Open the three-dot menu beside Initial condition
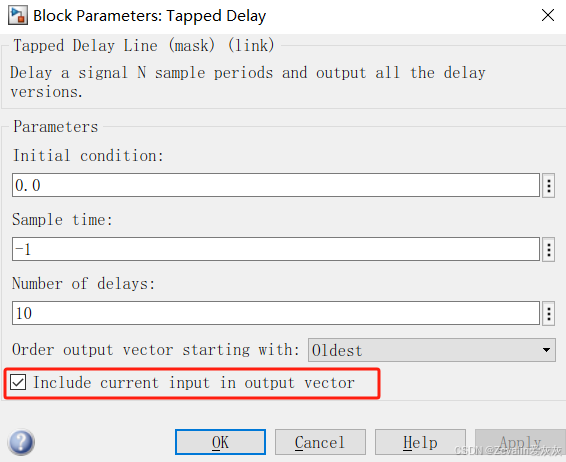This screenshot has height=462, width=566. coord(548,186)
